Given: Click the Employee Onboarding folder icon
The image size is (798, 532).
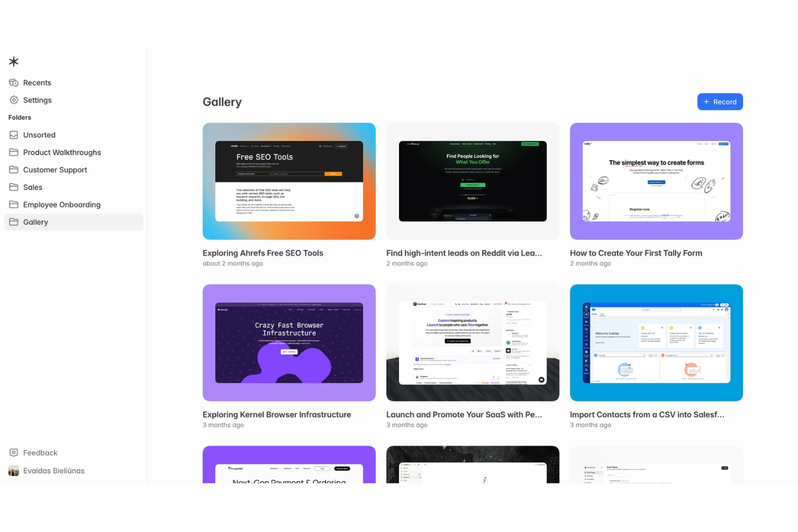Looking at the screenshot, I should 13,204.
